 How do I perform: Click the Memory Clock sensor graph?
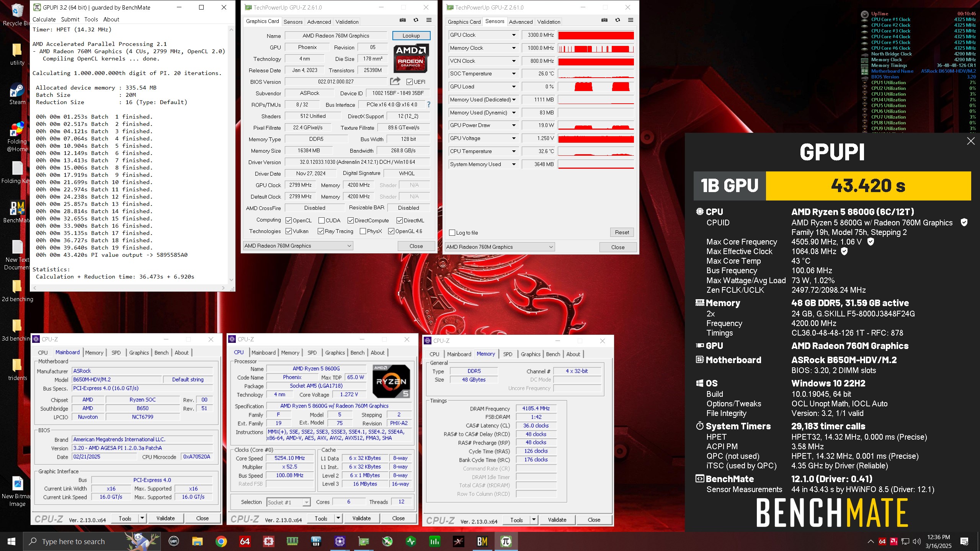coord(596,48)
